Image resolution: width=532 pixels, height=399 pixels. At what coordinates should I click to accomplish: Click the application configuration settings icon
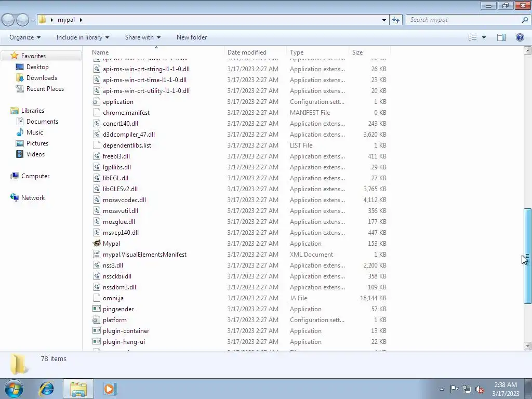(x=97, y=101)
